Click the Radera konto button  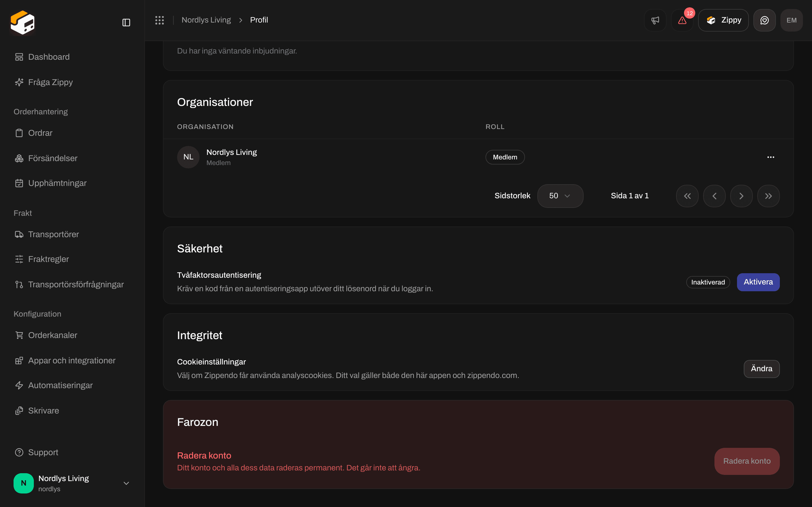[747, 461]
